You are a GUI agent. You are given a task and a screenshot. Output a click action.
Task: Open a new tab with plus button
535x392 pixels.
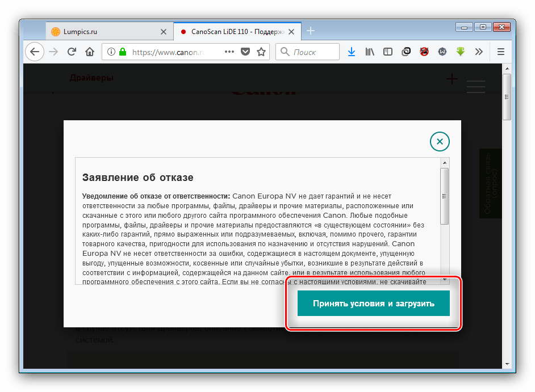tap(311, 31)
